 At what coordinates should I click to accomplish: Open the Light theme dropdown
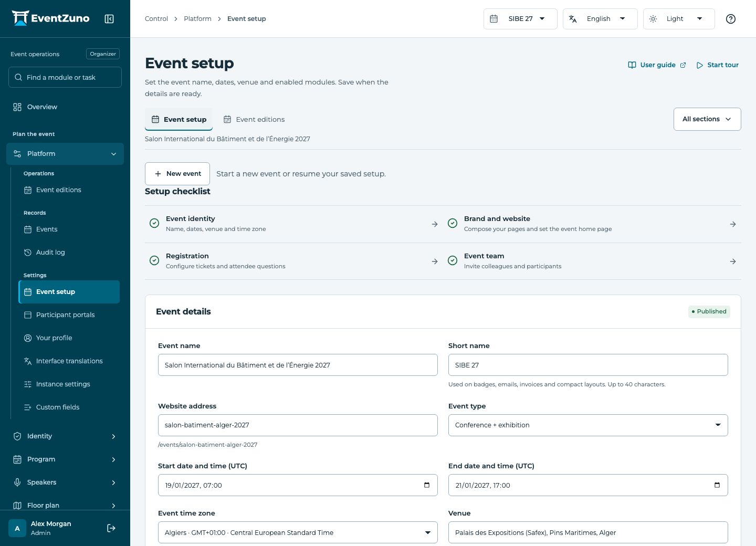[x=679, y=19]
